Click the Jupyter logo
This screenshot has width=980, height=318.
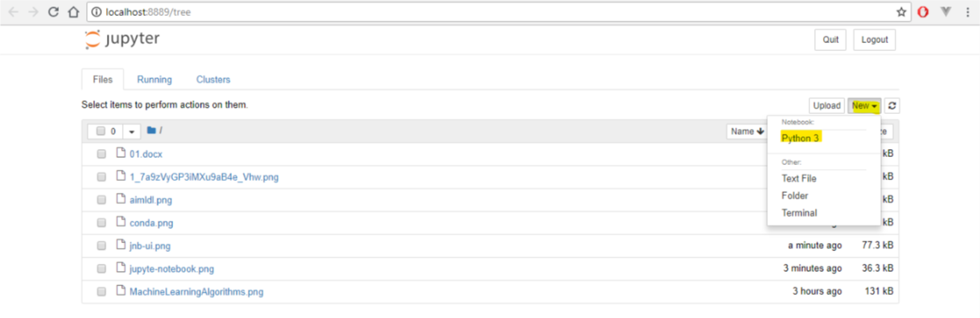click(x=122, y=40)
